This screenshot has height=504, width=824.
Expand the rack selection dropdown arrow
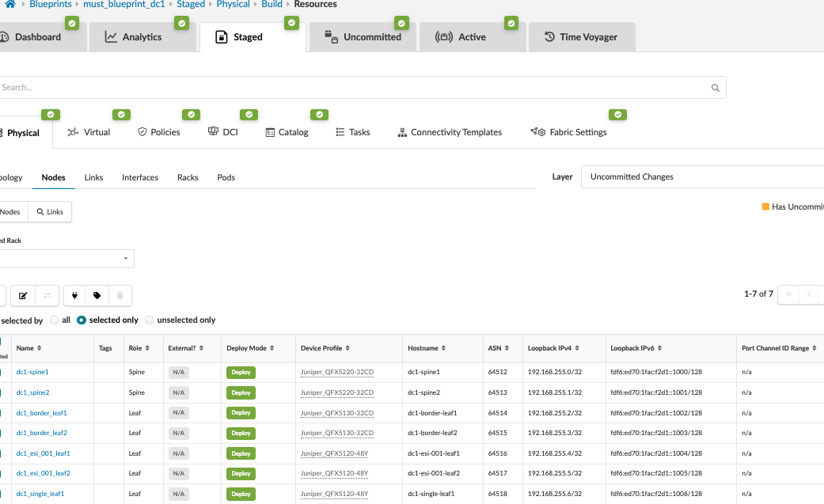click(126, 259)
